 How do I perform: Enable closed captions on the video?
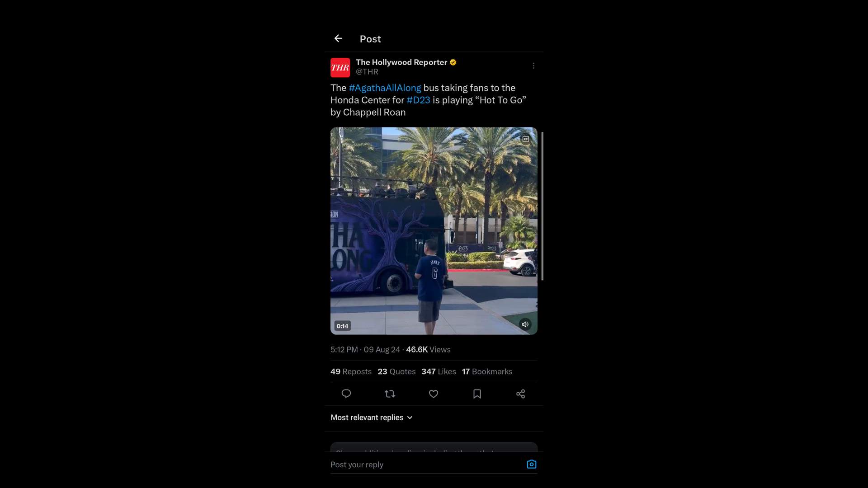click(x=526, y=139)
